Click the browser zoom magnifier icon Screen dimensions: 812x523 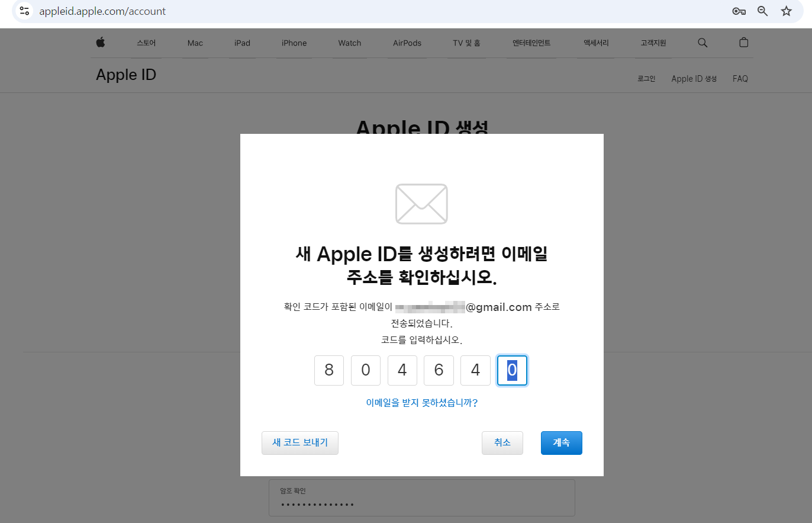tap(763, 11)
